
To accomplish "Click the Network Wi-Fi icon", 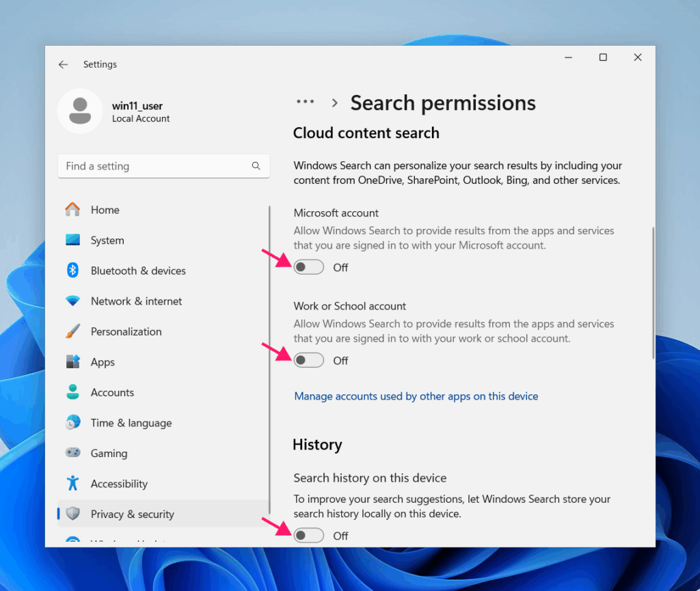I will coord(72,301).
